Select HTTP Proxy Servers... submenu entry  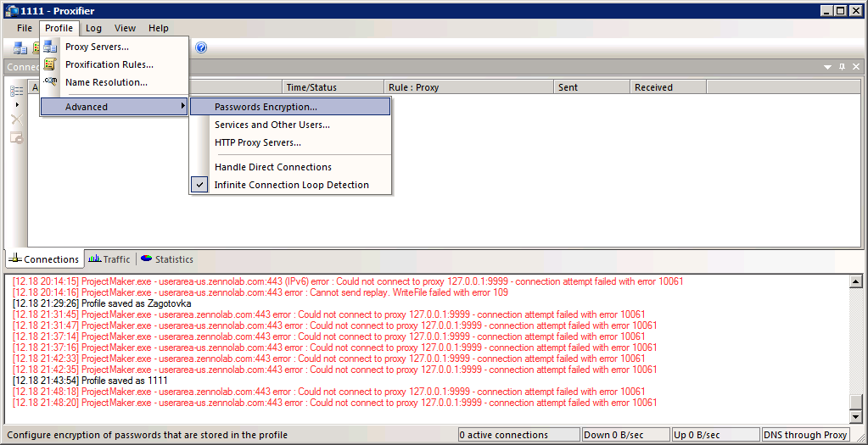tap(291, 142)
